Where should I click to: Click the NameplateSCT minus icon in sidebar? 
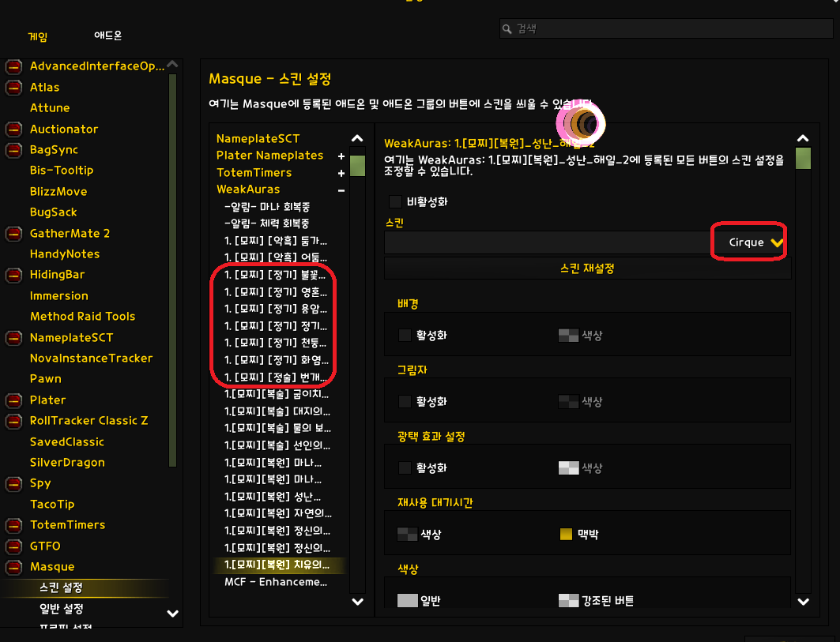pos(13,338)
